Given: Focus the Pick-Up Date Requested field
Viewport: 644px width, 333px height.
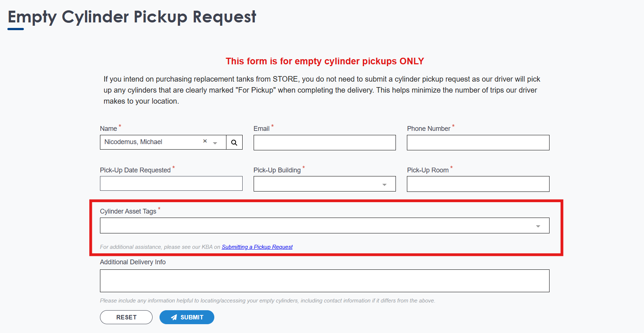Looking at the screenshot, I should (171, 183).
